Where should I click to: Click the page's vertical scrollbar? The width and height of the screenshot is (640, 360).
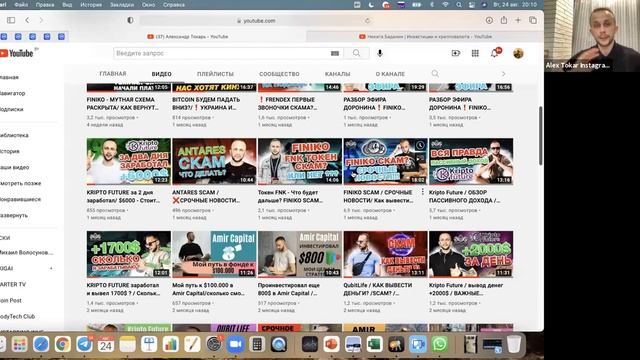click(x=541, y=136)
